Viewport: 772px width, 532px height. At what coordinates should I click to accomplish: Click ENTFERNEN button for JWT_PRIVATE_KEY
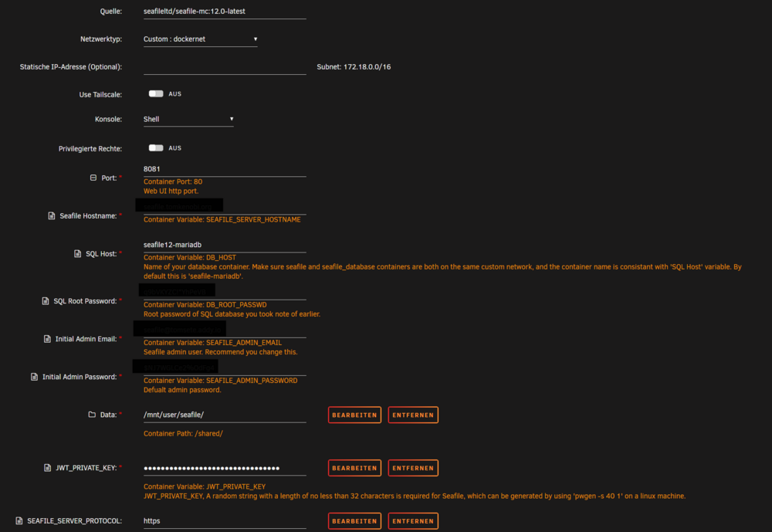[x=413, y=468]
